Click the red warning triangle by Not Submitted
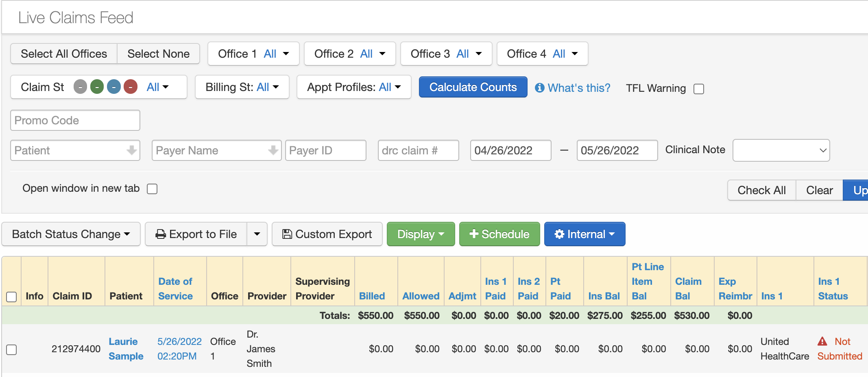Image resolution: width=868 pixels, height=377 pixels. point(822,341)
